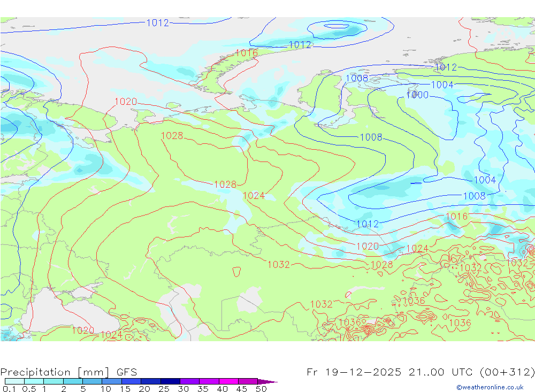535x392 pixels.
Task: Click the (00+312) forecast offset text
Action: click(x=507, y=372)
